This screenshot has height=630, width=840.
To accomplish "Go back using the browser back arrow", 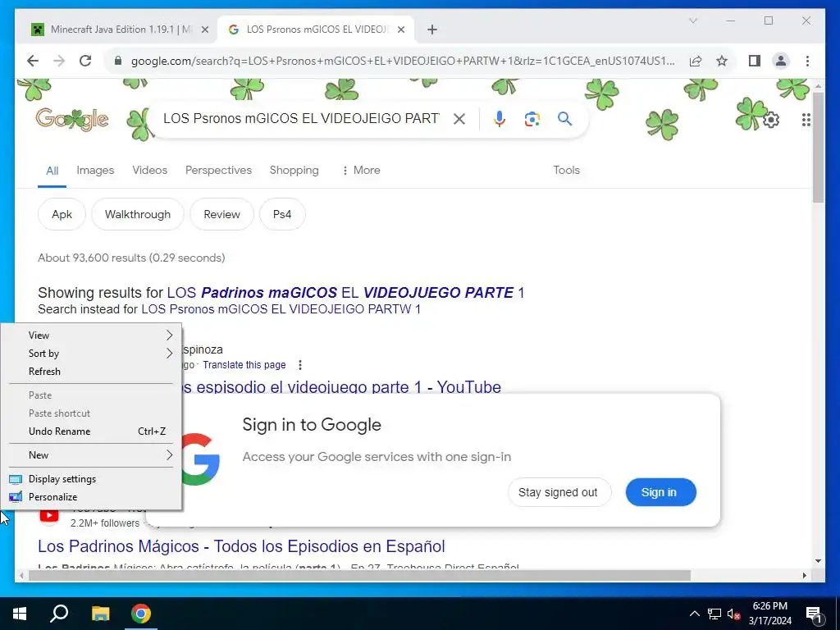I will point(33,61).
